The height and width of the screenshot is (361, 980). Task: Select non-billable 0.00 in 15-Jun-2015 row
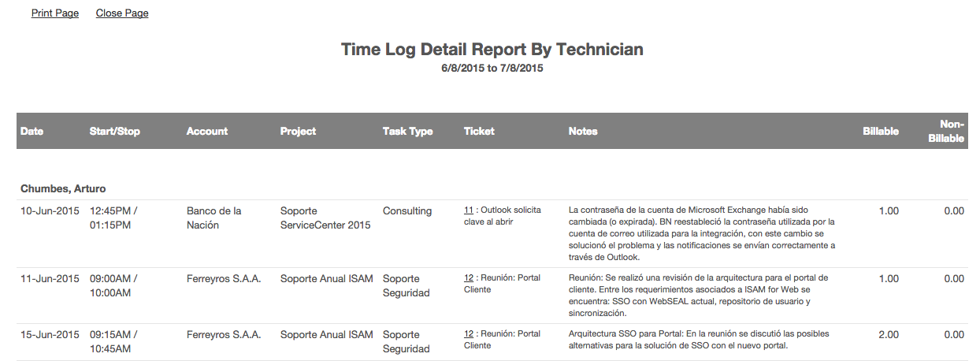(954, 335)
